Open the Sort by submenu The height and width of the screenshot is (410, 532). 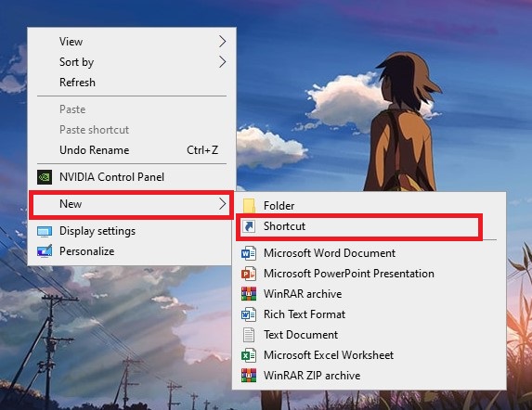132,61
